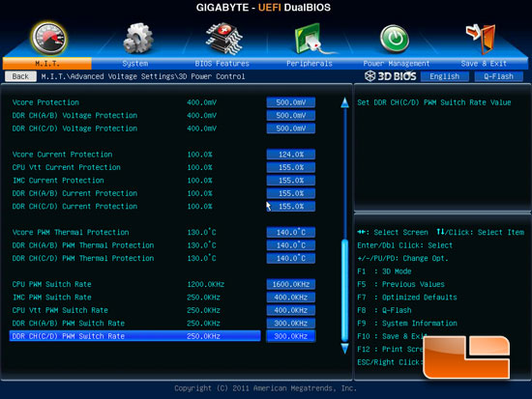Select highlighted DDR CH(C/D) PWM Switch Rate row
532x399 pixels.
click(x=135, y=336)
